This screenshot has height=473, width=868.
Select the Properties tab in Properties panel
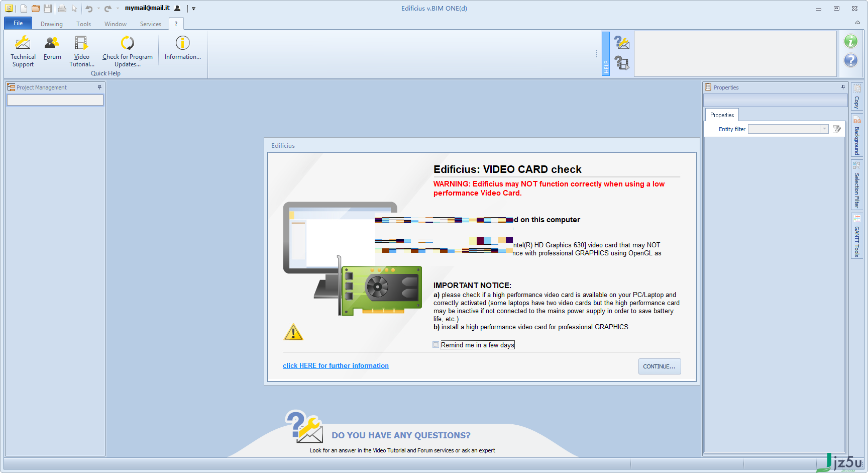[x=722, y=115]
